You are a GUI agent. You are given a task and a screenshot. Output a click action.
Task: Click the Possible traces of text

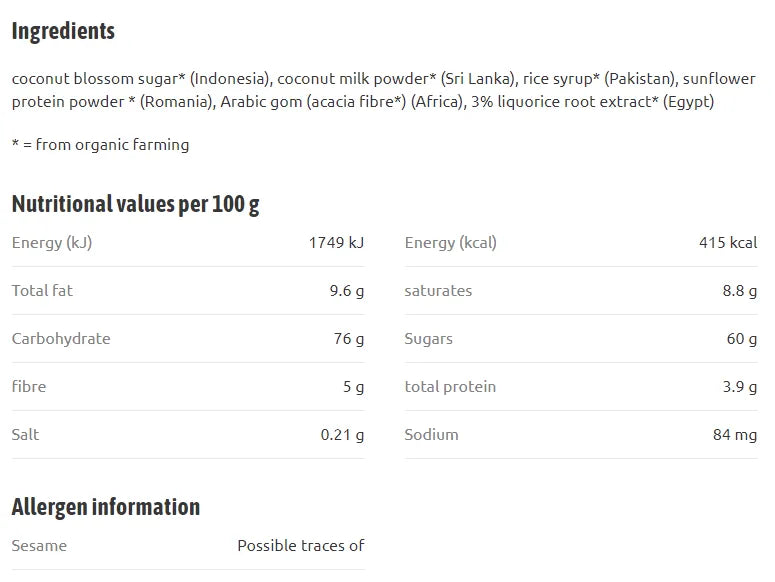point(301,545)
